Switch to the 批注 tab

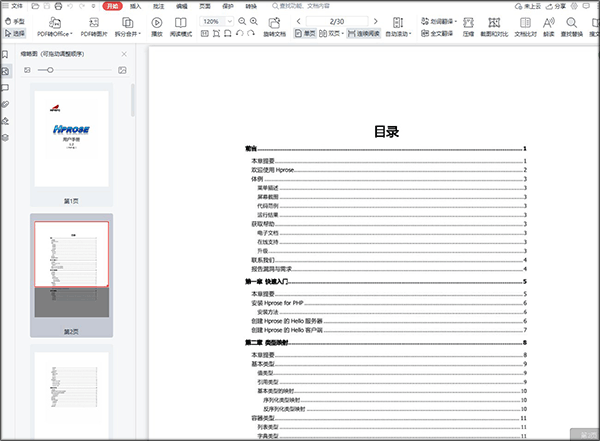coord(158,6)
